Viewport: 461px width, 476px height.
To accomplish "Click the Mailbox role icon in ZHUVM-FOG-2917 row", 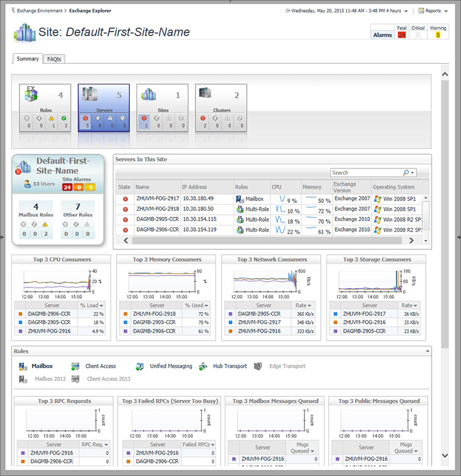I will (x=240, y=199).
